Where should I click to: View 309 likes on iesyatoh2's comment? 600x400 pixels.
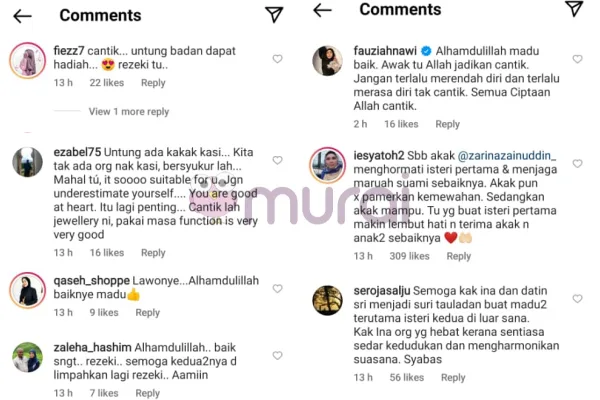409,256
